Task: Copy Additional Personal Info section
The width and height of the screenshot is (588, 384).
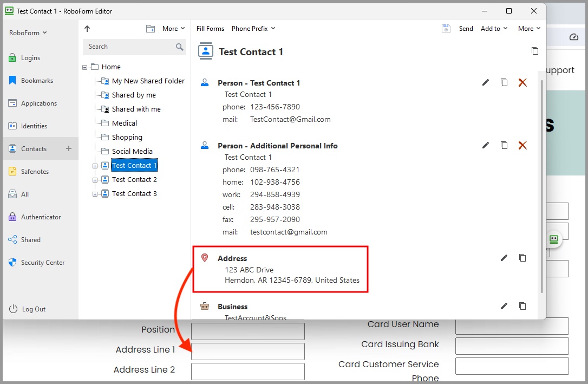Action: point(504,145)
